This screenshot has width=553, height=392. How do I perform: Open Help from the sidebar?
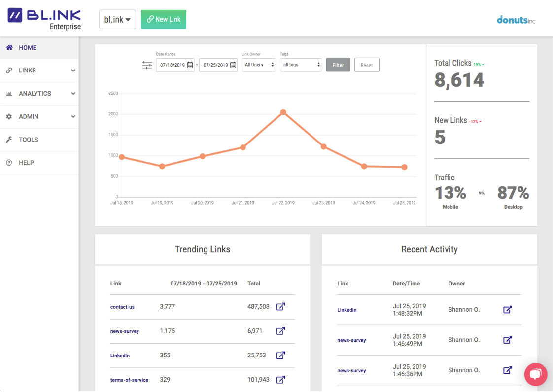coord(27,163)
